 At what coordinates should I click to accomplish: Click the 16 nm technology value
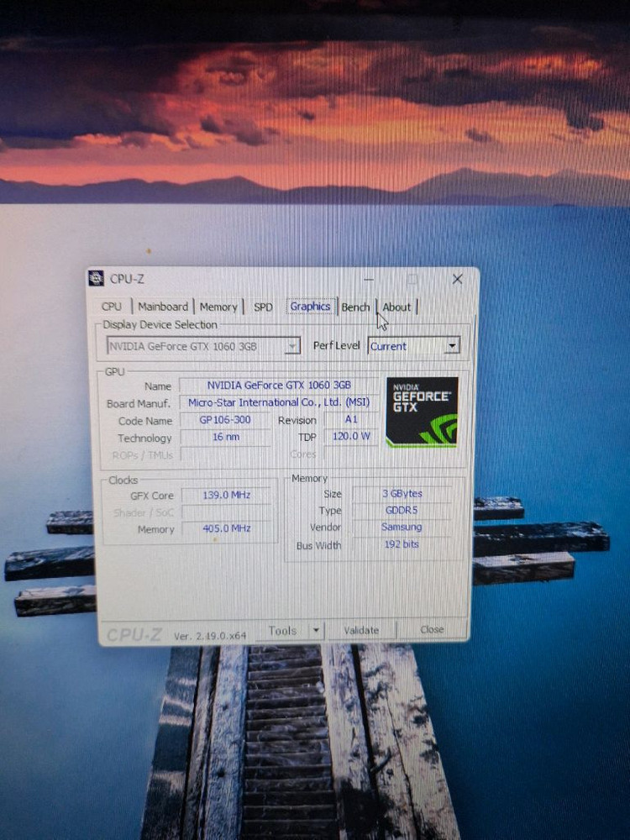coord(225,437)
